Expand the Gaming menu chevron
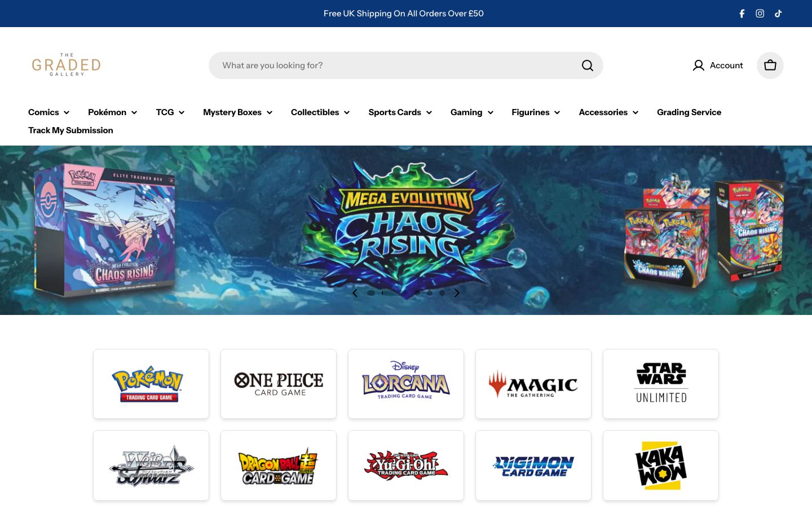Screen dimensions: 812x508 (x=491, y=113)
